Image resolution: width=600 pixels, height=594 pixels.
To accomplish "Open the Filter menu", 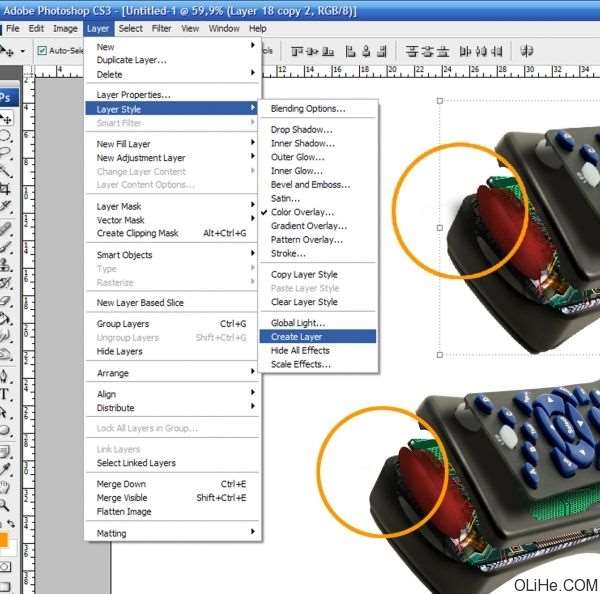I will 160,29.
